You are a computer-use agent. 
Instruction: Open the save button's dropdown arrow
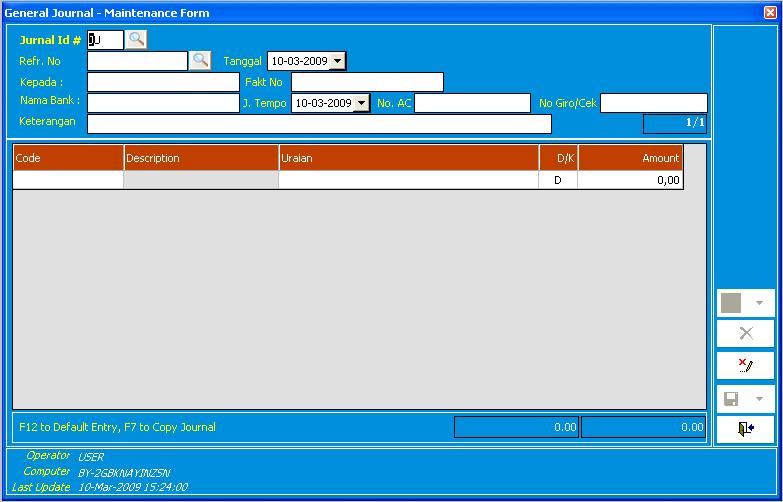[760, 398]
